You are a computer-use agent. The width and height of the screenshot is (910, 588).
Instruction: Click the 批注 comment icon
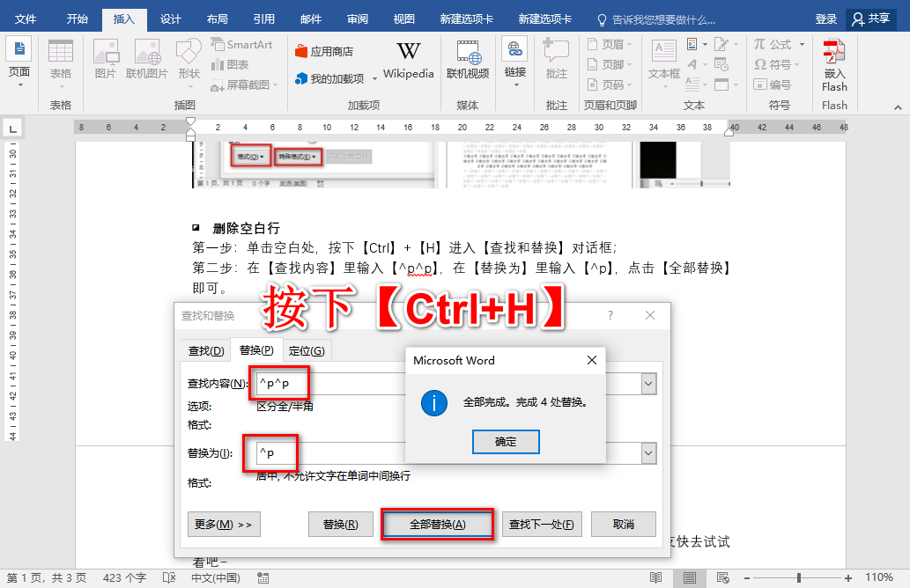556,60
